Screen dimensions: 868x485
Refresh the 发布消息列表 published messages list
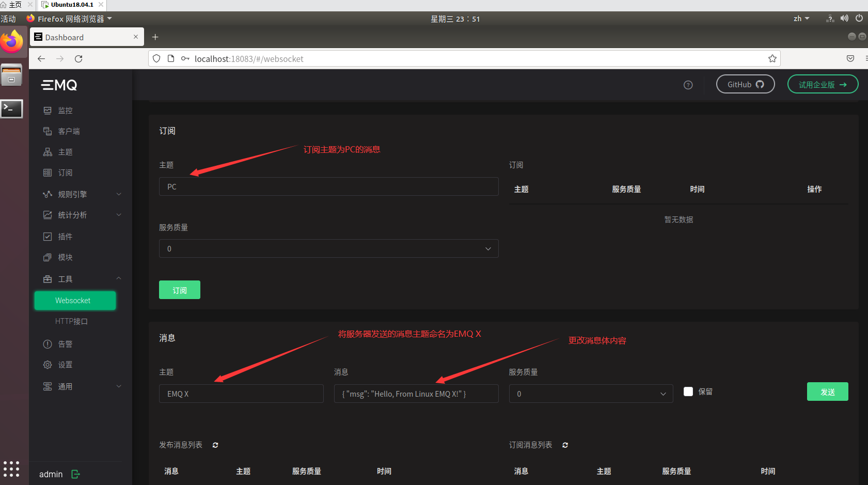pos(215,445)
